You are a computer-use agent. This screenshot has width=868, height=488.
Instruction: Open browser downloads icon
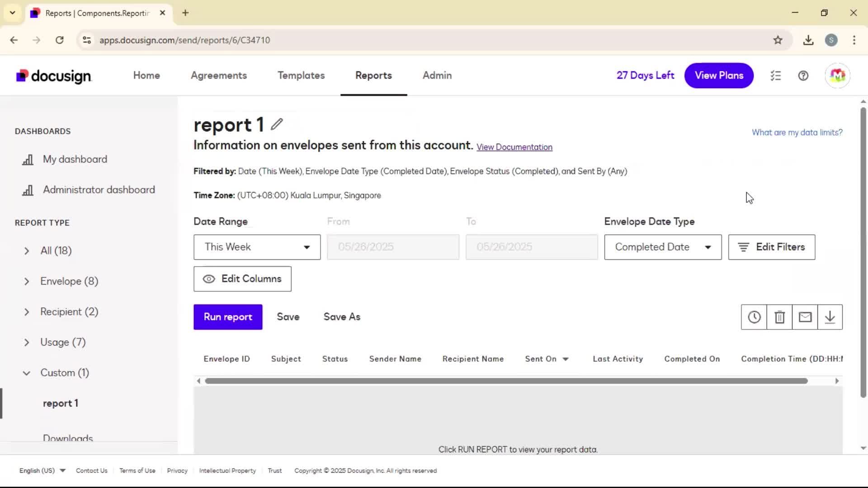click(x=808, y=40)
